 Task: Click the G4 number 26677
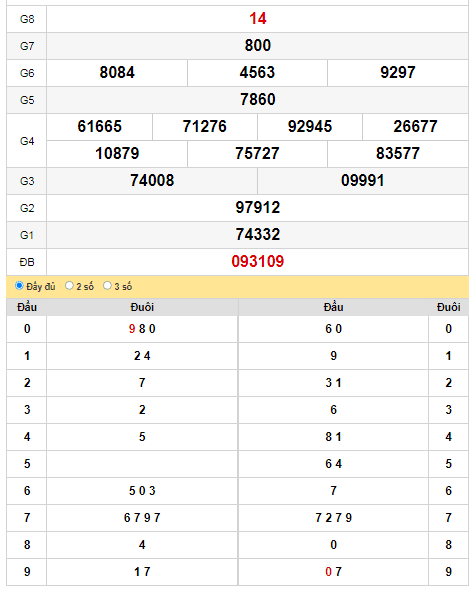(x=415, y=127)
